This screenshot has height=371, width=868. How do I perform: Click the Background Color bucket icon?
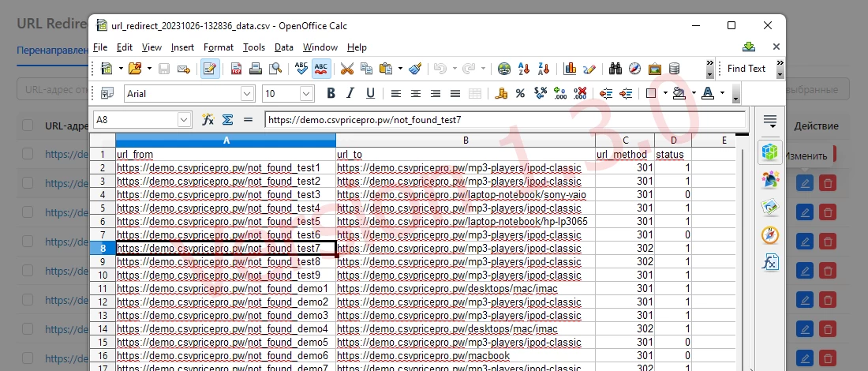coord(679,94)
